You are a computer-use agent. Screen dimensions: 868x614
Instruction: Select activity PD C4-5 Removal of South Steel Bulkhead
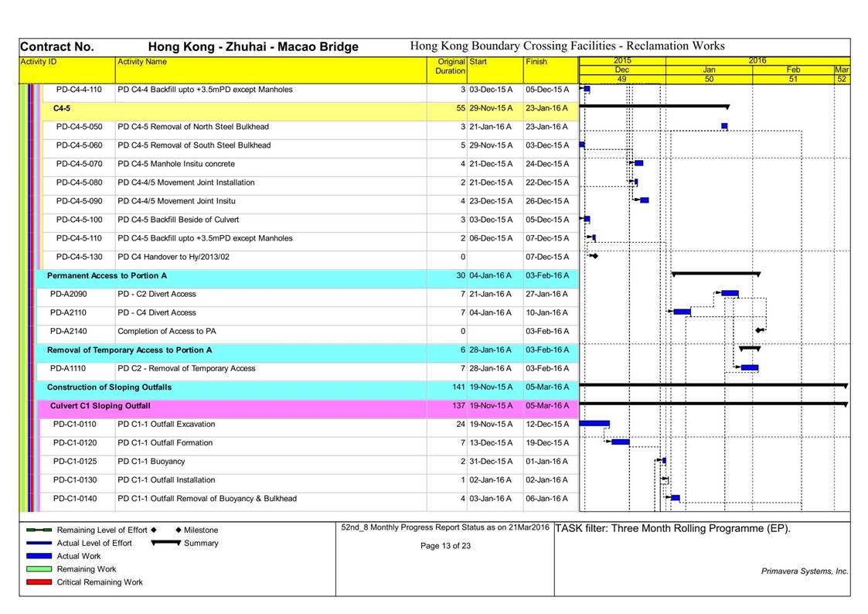click(194, 145)
